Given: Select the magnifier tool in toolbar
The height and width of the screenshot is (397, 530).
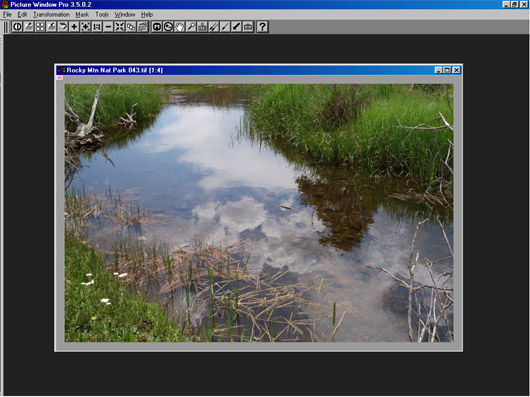Looking at the screenshot, I should [191, 27].
